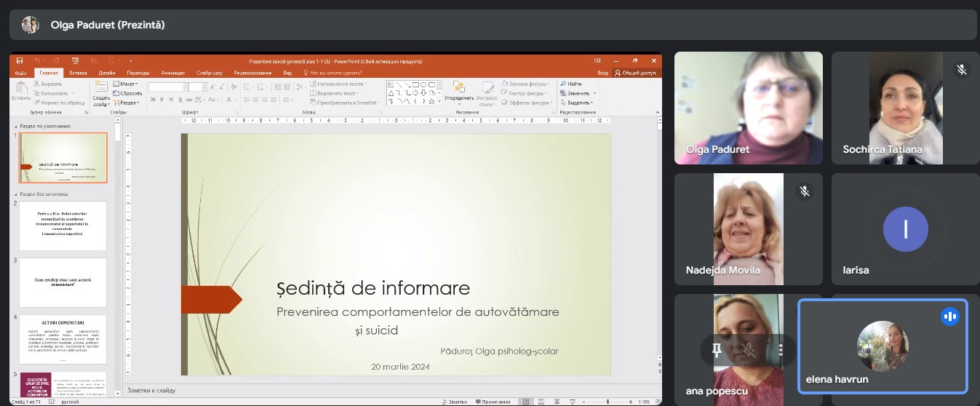Toggle Comments (Примечания) pane in status bar
980x406 pixels.
pyautogui.click(x=493, y=402)
